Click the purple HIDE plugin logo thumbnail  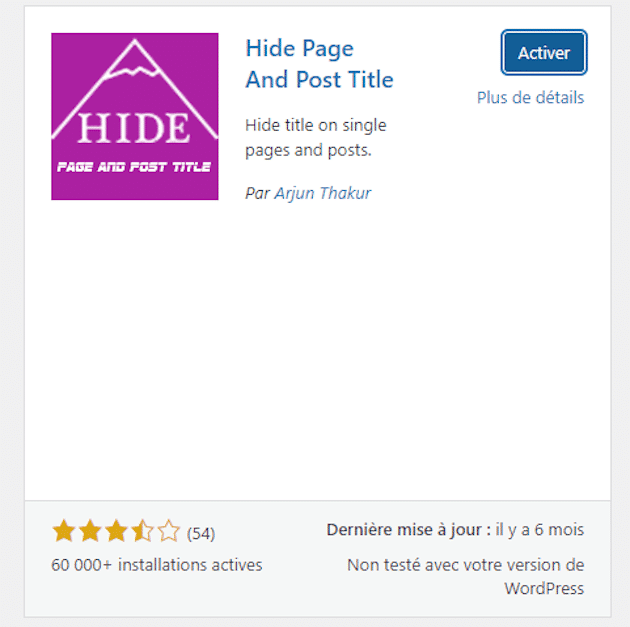tap(135, 116)
